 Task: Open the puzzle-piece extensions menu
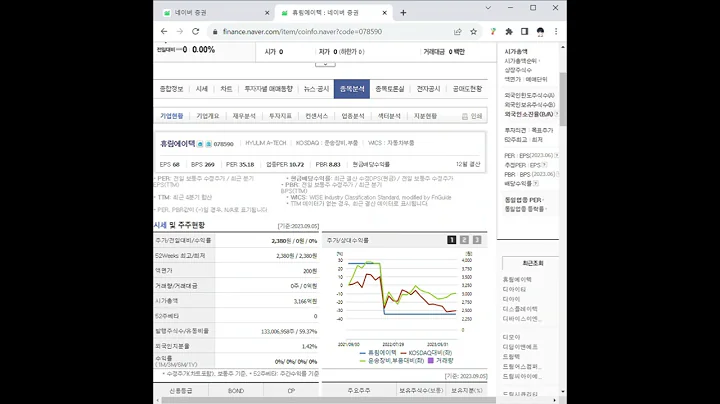pyautogui.click(x=509, y=31)
